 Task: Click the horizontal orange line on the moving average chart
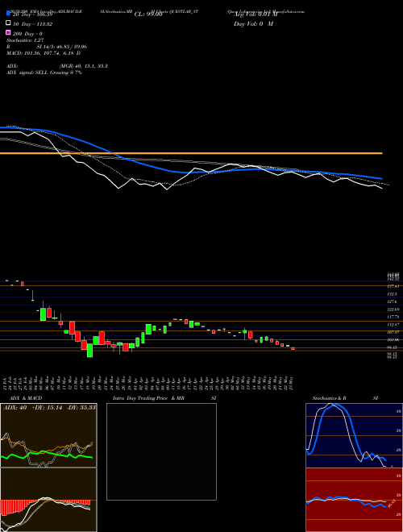pos(191,153)
